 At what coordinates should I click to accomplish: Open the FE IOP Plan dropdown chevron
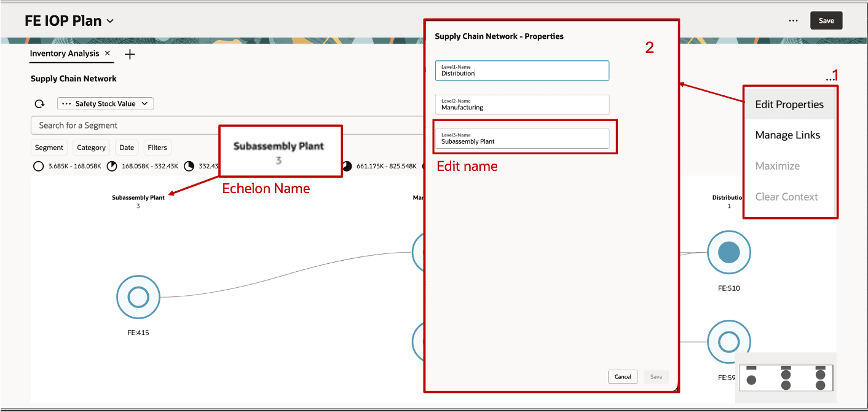tap(110, 21)
